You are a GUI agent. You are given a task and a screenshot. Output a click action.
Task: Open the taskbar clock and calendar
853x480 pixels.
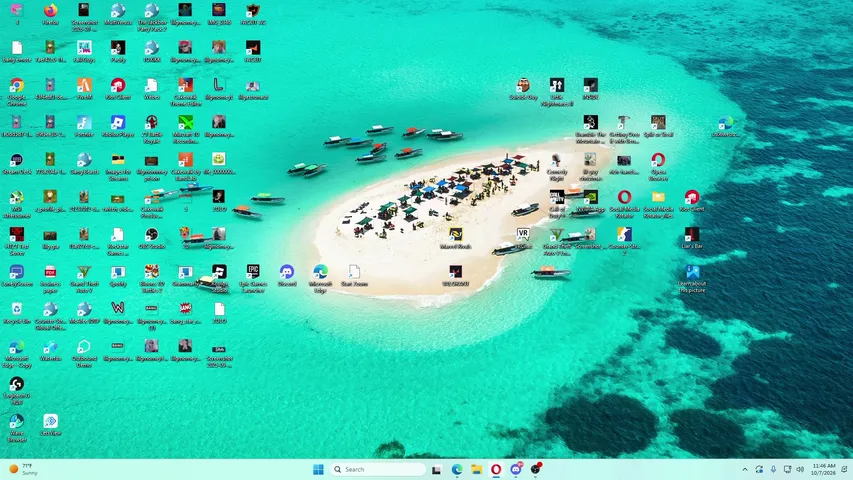click(823, 469)
